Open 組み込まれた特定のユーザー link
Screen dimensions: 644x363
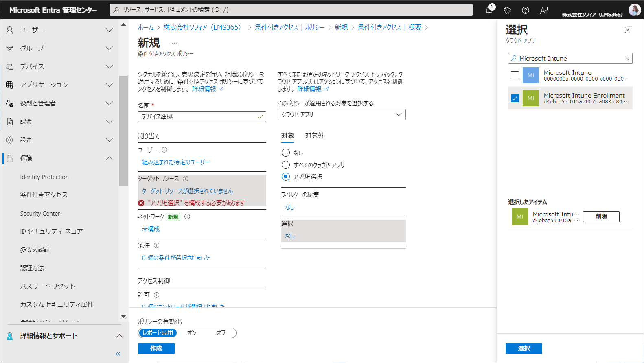175,162
